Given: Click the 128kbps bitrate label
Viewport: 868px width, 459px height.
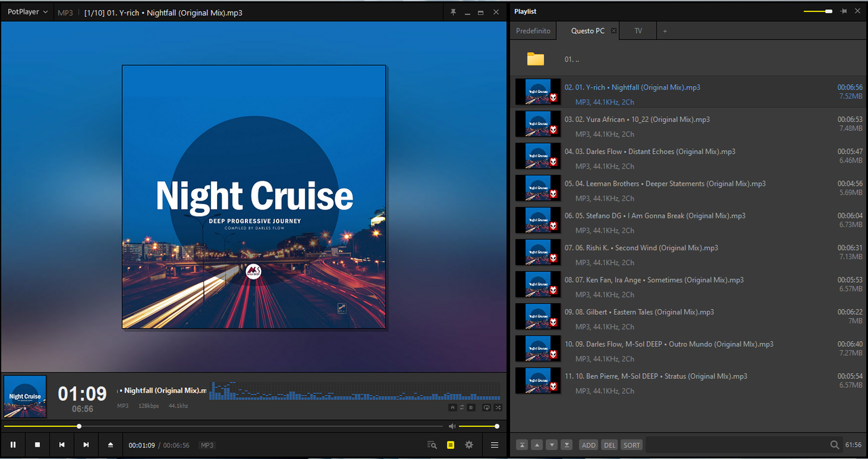Looking at the screenshot, I should click(149, 406).
